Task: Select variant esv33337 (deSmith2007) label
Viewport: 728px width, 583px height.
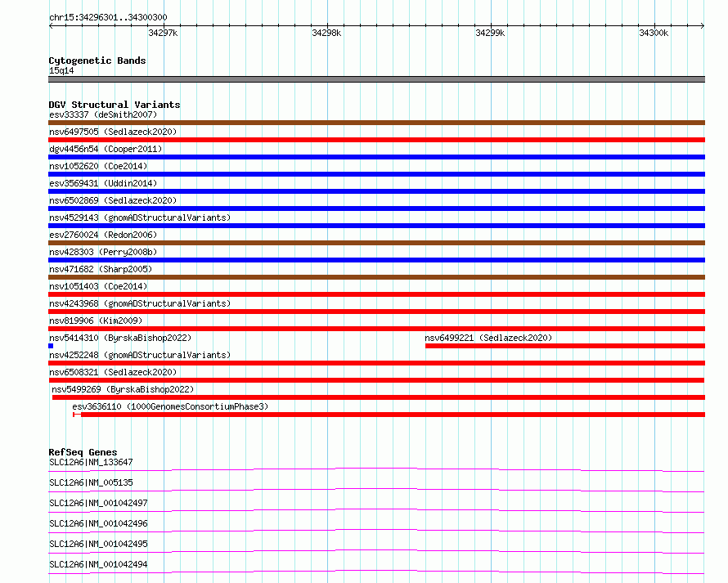Action: pyautogui.click(x=103, y=114)
